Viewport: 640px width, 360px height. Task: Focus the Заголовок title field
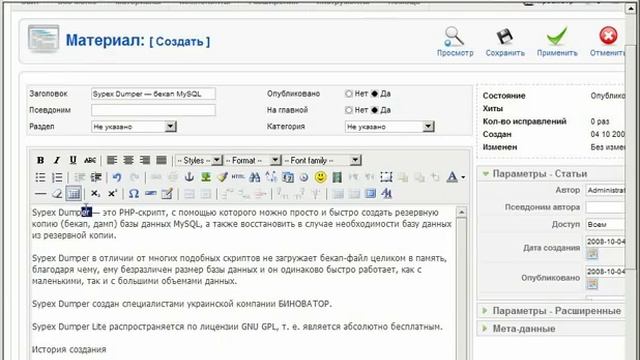pos(153,94)
